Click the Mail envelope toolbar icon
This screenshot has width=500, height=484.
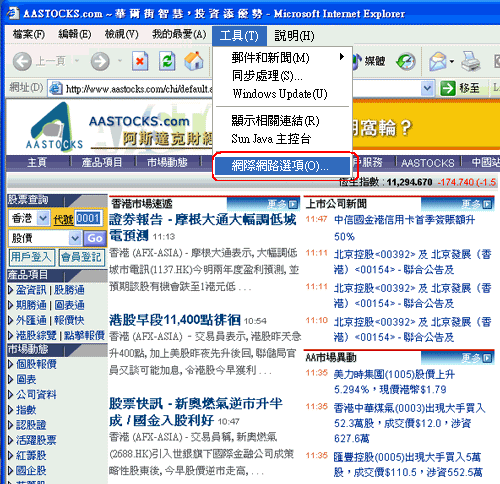coord(438,62)
